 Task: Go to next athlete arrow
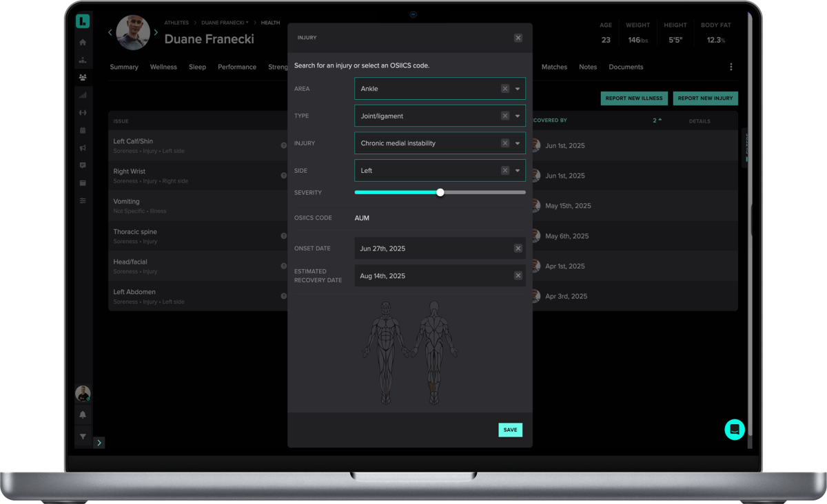(x=156, y=32)
